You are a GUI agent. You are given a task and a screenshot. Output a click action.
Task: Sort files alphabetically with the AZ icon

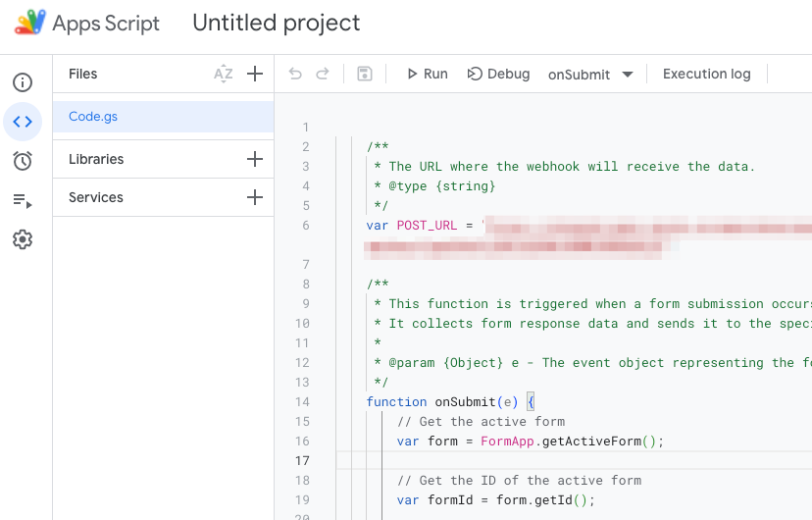pyautogui.click(x=224, y=74)
